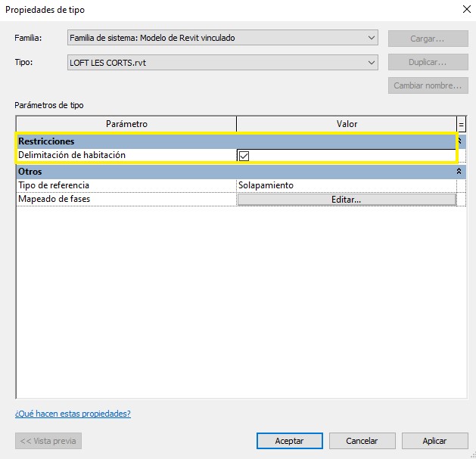
Task: Select the Parámetro column header
Action: [x=126, y=124]
